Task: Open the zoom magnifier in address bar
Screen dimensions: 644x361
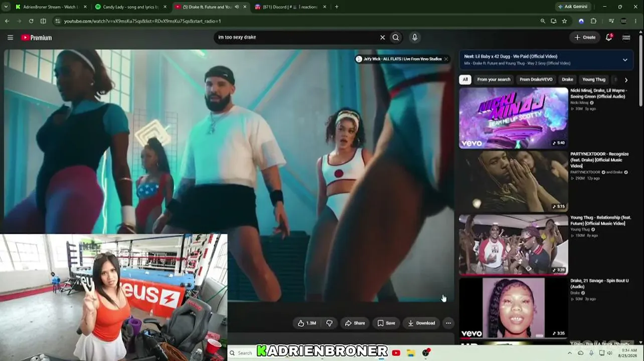Action: [543, 21]
